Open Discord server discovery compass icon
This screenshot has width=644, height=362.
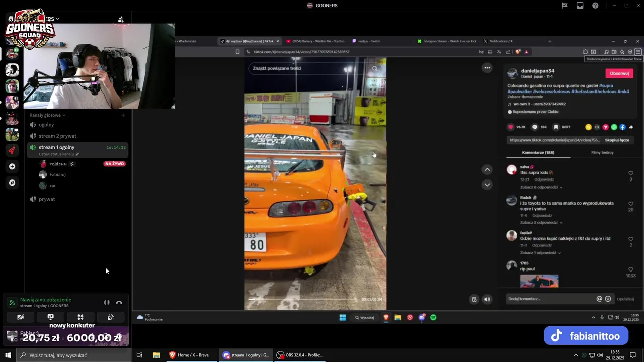[12, 183]
